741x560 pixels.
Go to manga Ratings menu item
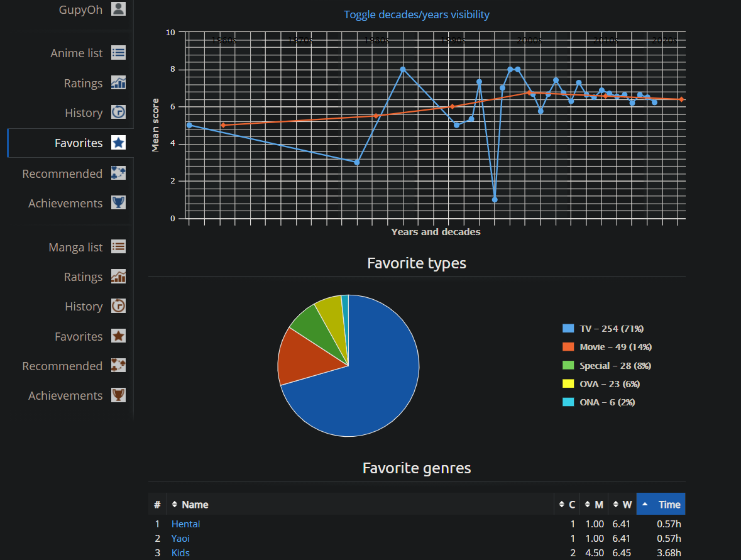pyautogui.click(x=83, y=277)
